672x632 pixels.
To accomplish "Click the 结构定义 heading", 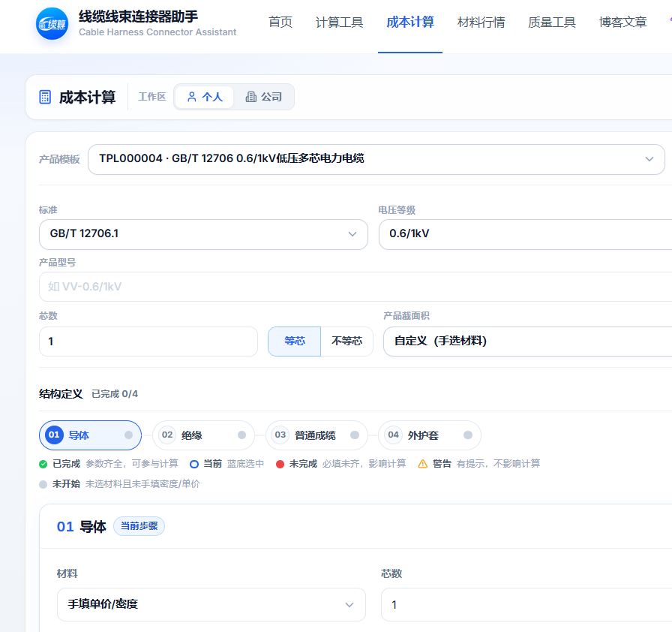I will coord(61,394).
